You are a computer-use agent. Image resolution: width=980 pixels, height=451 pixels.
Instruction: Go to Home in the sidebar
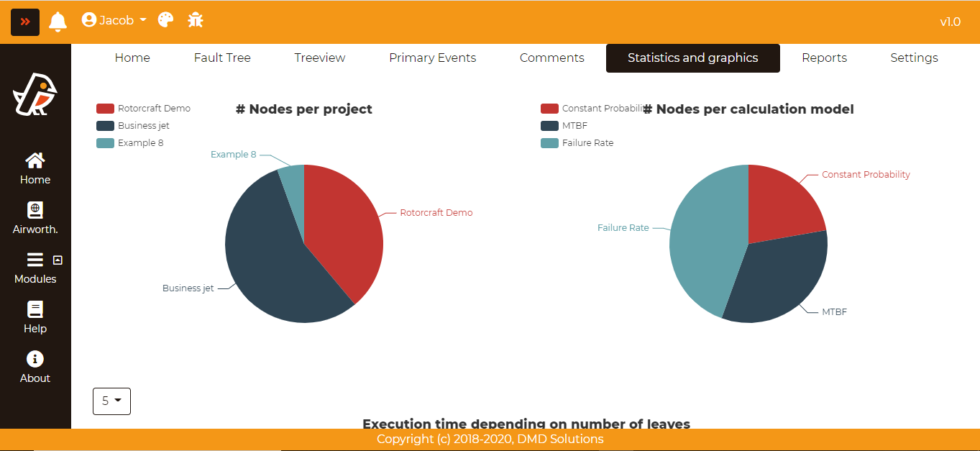tap(35, 169)
